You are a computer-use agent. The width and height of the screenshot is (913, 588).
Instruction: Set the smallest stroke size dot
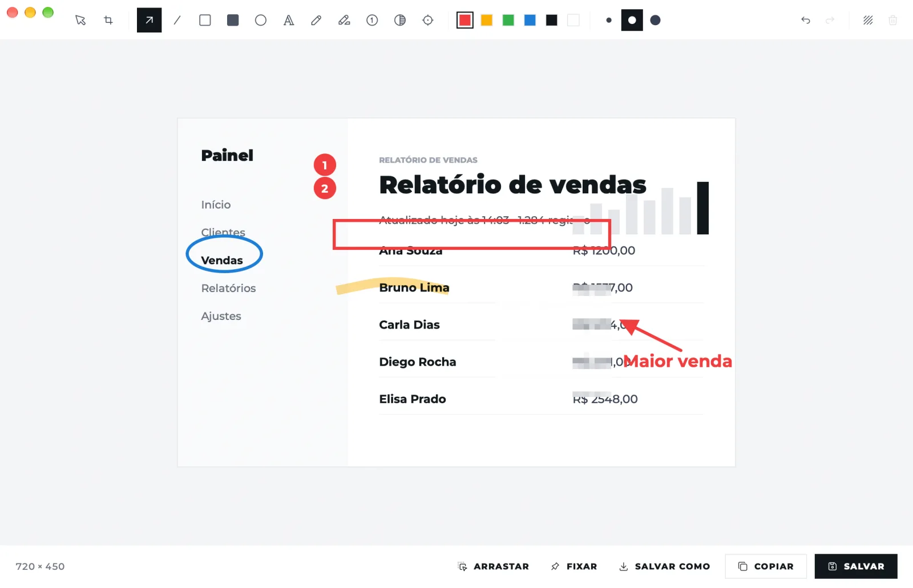click(x=609, y=21)
